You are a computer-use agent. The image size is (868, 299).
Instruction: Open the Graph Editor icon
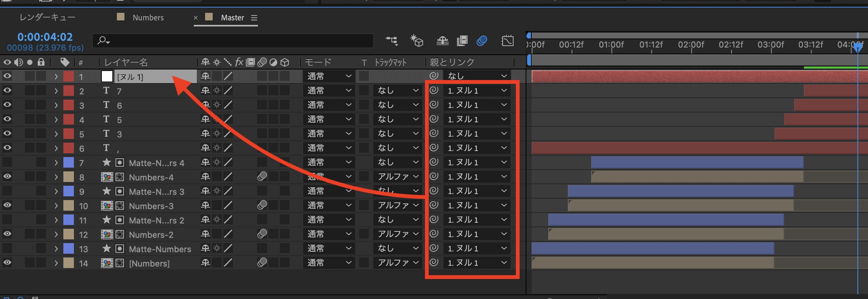click(508, 40)
